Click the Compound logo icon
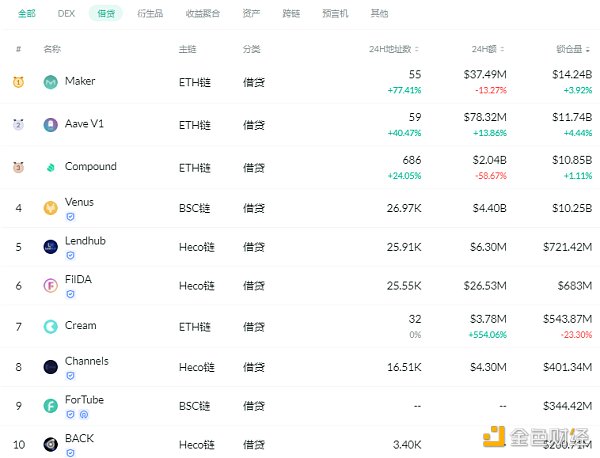The image size is (600, 458). (x=50, y=168)
